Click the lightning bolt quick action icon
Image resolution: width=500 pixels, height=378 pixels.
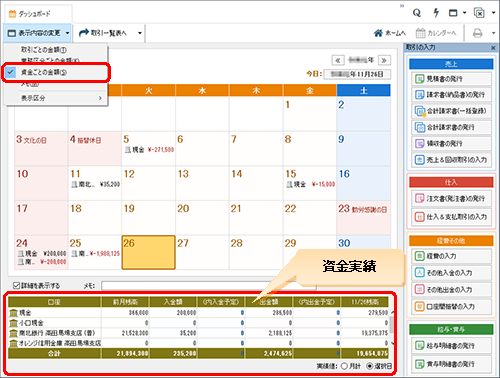coord(436,13)
